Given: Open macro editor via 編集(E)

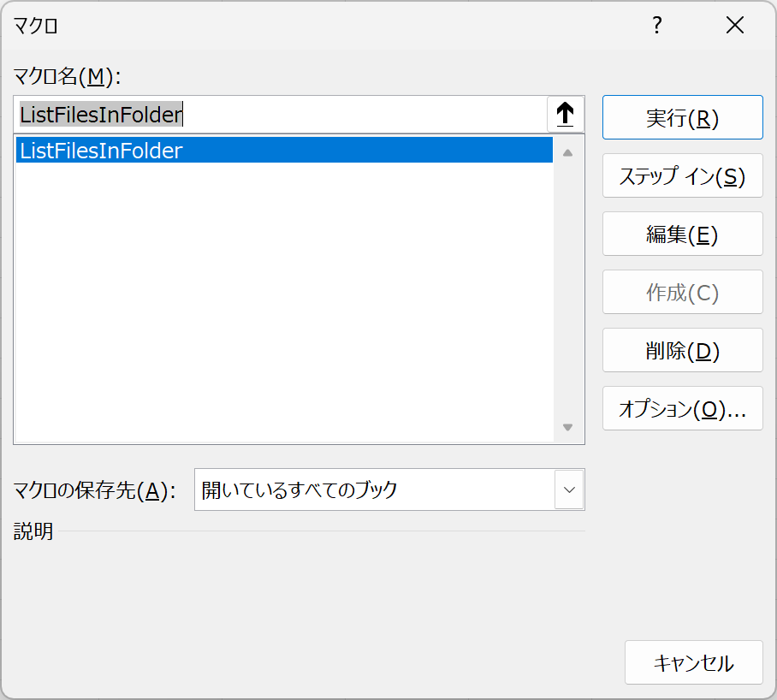Looking at the screenshot, I should [x=682, y=234].
